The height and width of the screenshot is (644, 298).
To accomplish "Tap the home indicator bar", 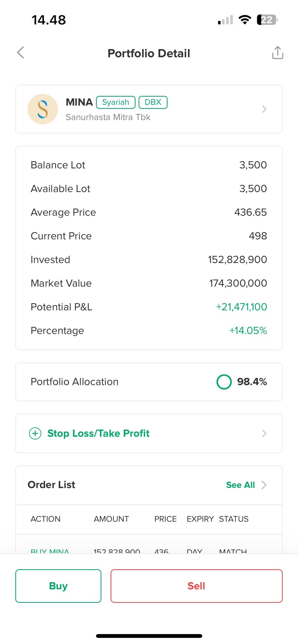I will coord(149,636).
